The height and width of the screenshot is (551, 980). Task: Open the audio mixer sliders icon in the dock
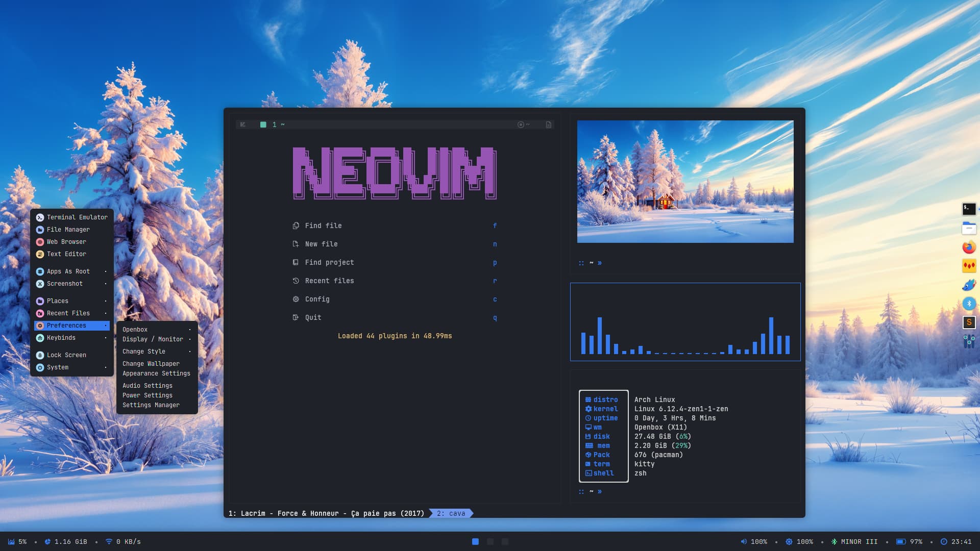pyautogui.click(x=969, y=341)
